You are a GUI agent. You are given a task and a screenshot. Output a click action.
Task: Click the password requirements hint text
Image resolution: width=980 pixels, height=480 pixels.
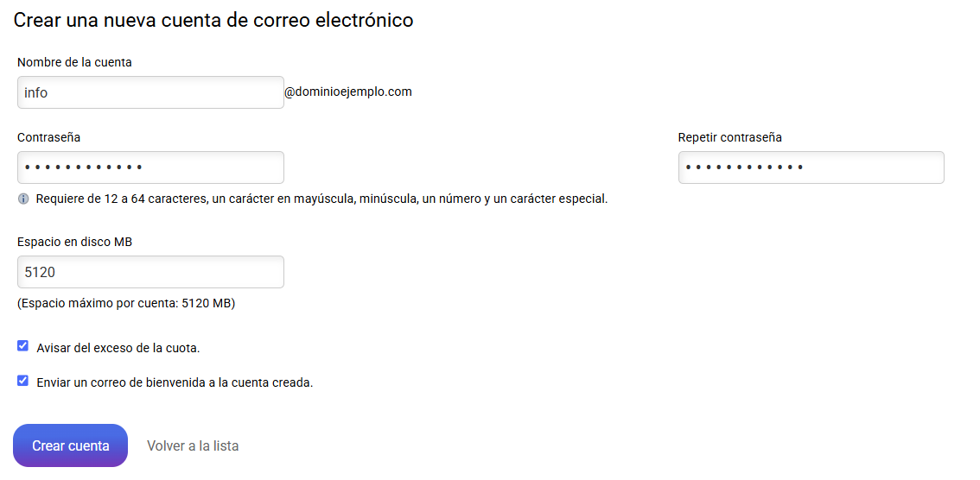point(321,199)
